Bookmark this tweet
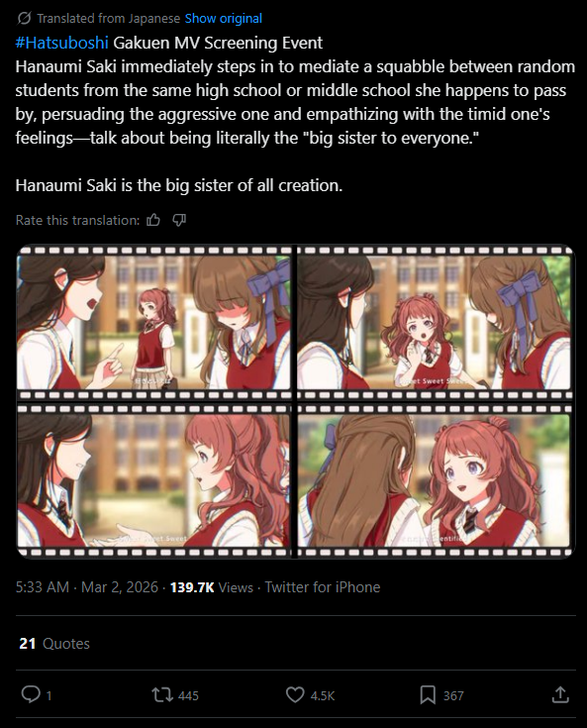The width and height of the screenshot is (587, 728). (x=428, y=695)
